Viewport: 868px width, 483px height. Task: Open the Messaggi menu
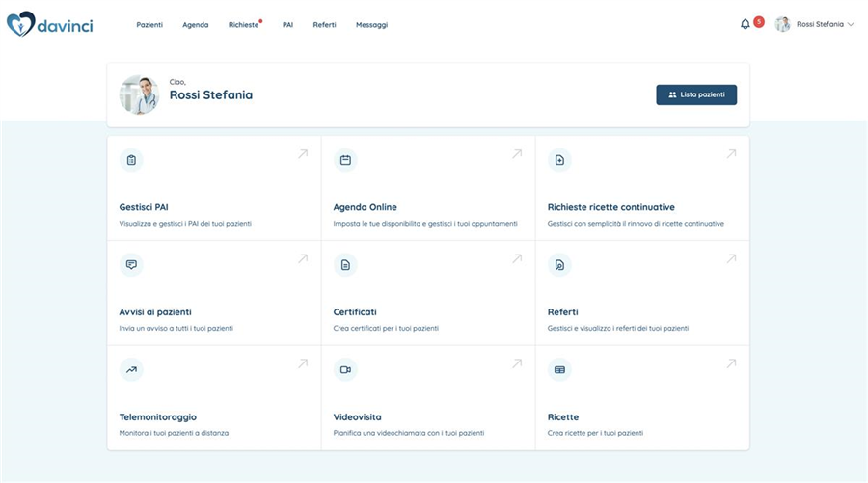pos(372,25)
